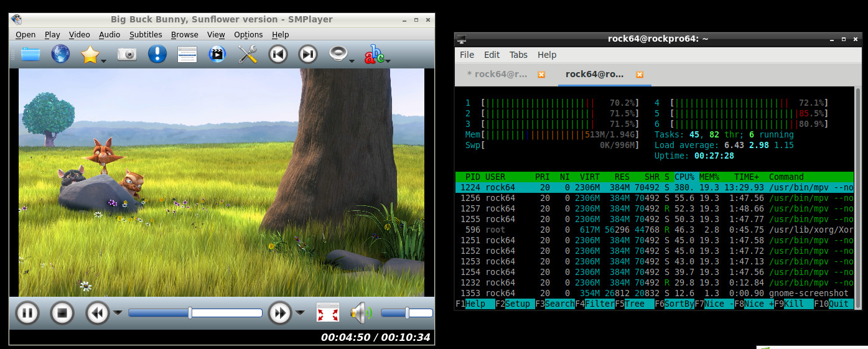Adjust the volume slider
Image resolution: width=868 pixels, height=349 pixels.
(406, 313)
